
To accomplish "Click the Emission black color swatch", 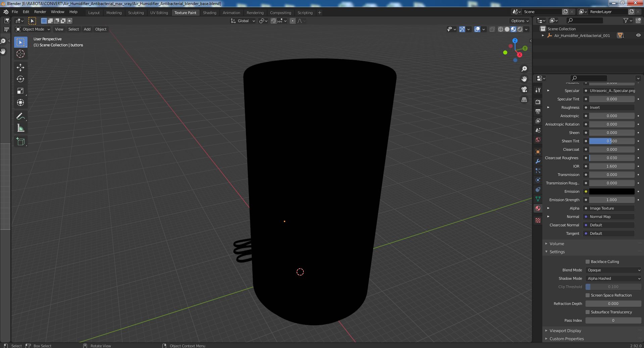I will [612, 191].
